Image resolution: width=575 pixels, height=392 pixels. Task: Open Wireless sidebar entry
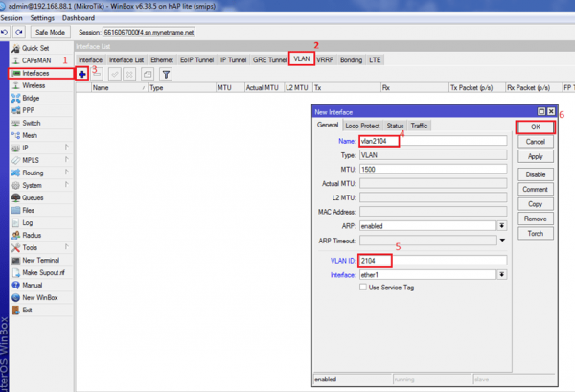(x=41, y=85)
